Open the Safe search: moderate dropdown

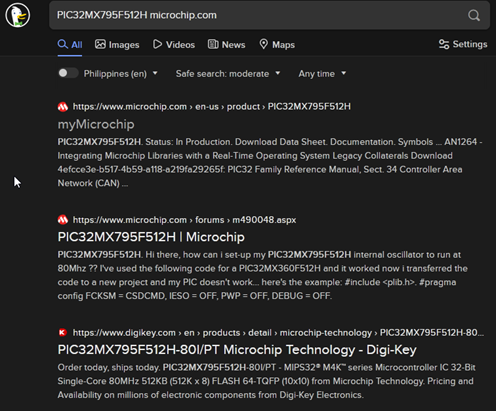[228, 74]
